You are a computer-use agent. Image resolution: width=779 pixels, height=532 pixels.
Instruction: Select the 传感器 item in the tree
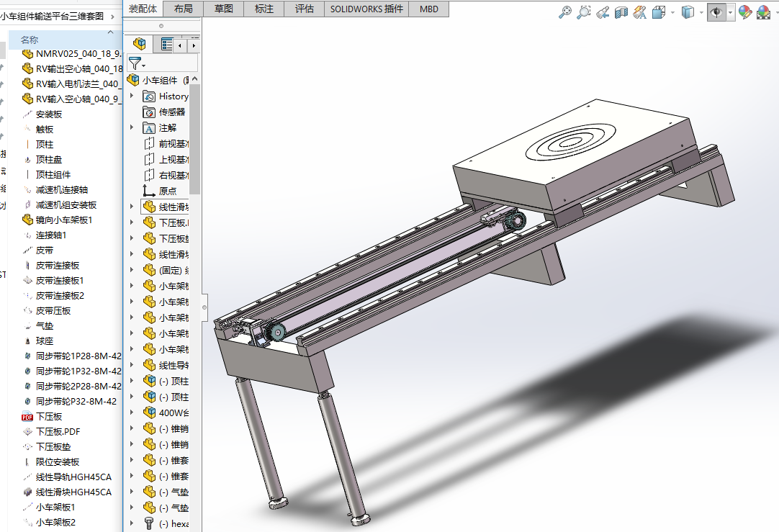coord(171,112)
